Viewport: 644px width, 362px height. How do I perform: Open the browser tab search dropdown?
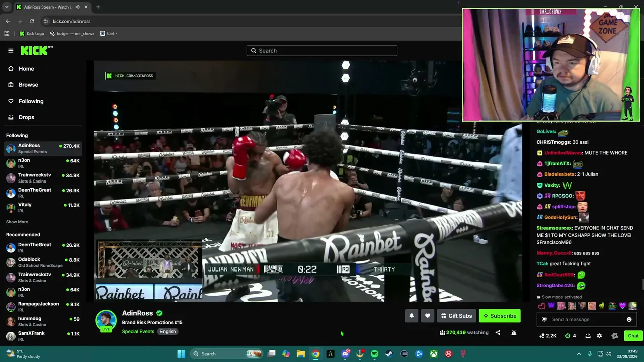tap(6, 7)
